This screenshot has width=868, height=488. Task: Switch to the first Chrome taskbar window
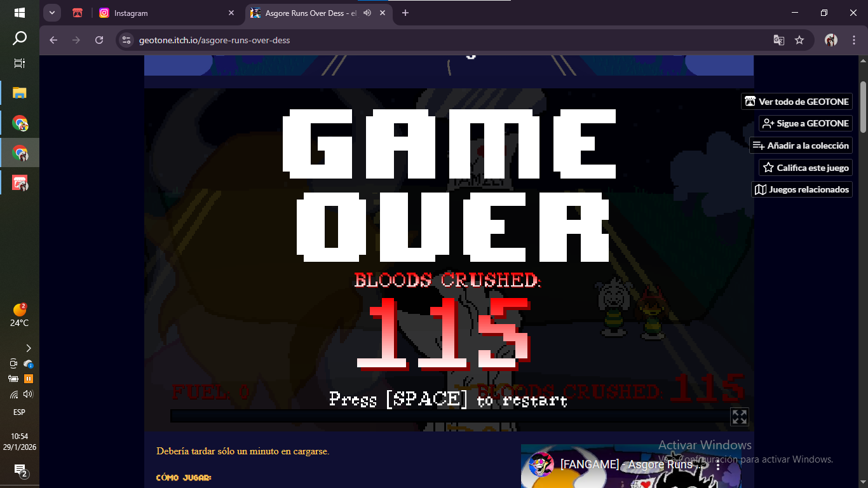point(19,123)
